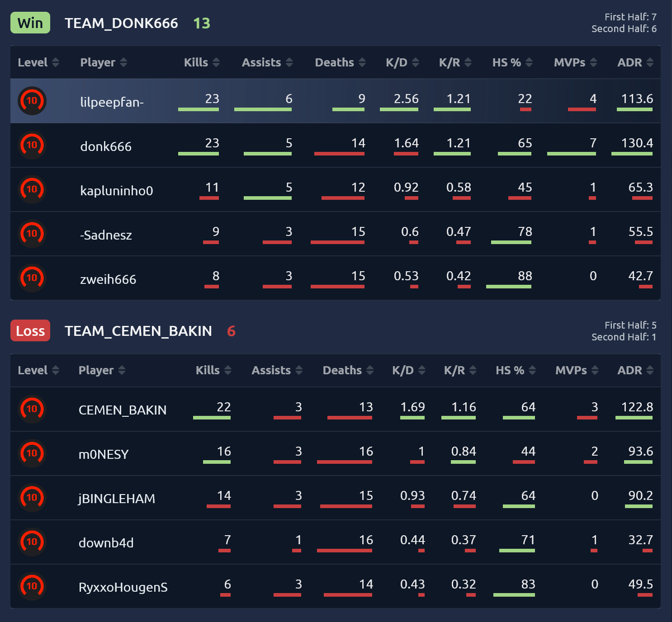This screenshot has height=622, width=672.
Task: Click downb4d ADR value 32.7
Action: point(640,540)
